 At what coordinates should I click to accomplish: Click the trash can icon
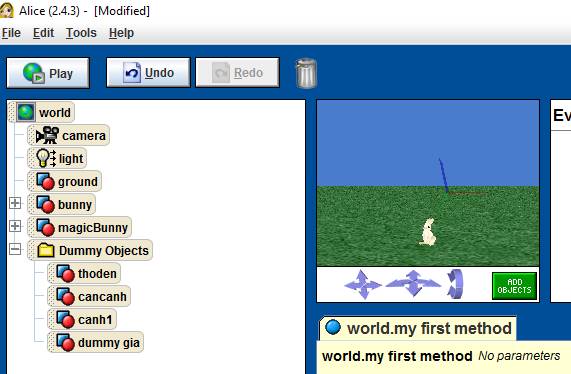[x=306, y=73]
